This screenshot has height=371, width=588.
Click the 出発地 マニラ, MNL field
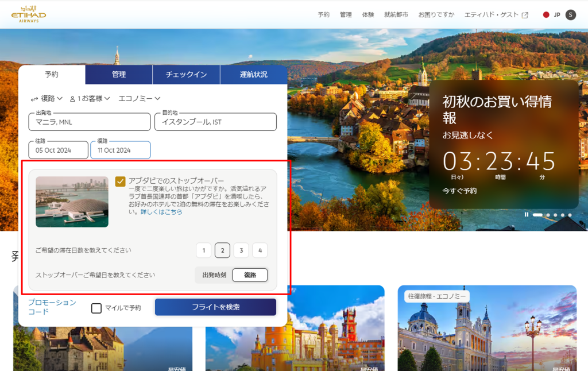[90, 122]
